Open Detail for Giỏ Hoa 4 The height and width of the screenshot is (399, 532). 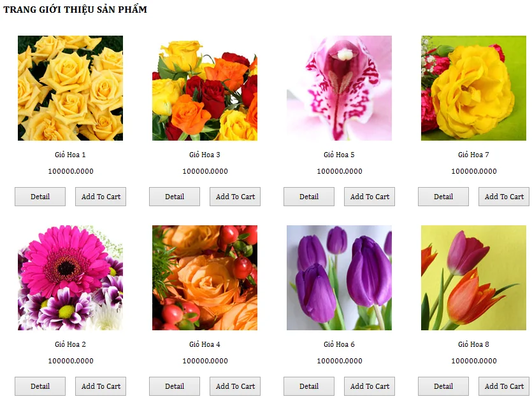click(175, 386)
